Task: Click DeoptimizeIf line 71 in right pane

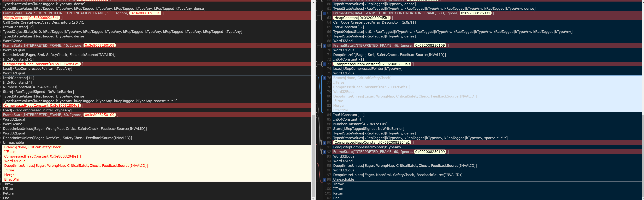Action: coord(389,55)
